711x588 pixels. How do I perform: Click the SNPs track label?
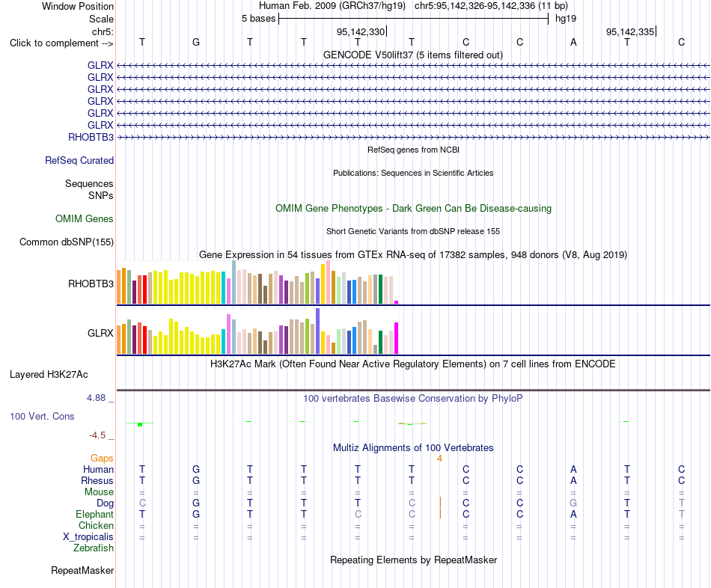point(101,195)
